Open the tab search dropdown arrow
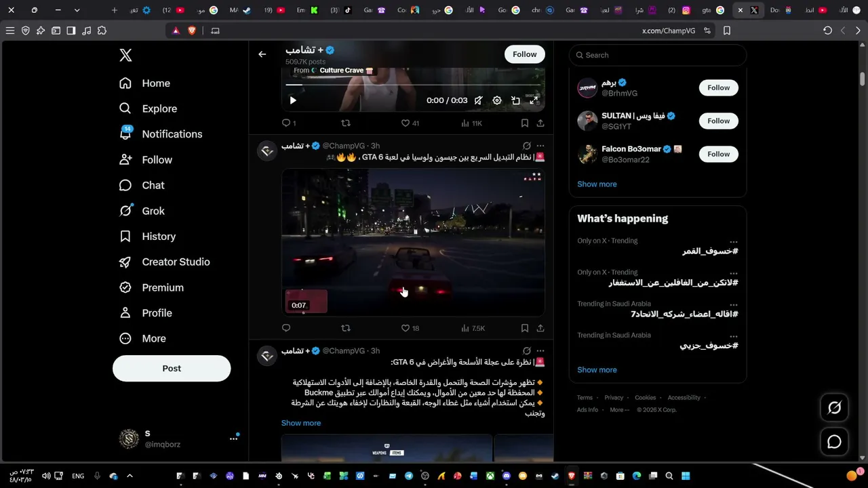This screenshot has width=868, height=488. (x=77, y=10)
